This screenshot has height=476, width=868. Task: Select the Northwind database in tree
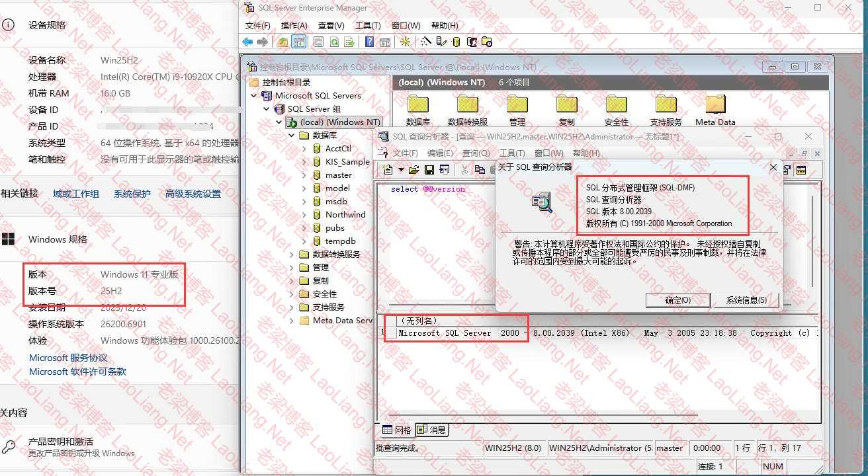coord(345,215)
